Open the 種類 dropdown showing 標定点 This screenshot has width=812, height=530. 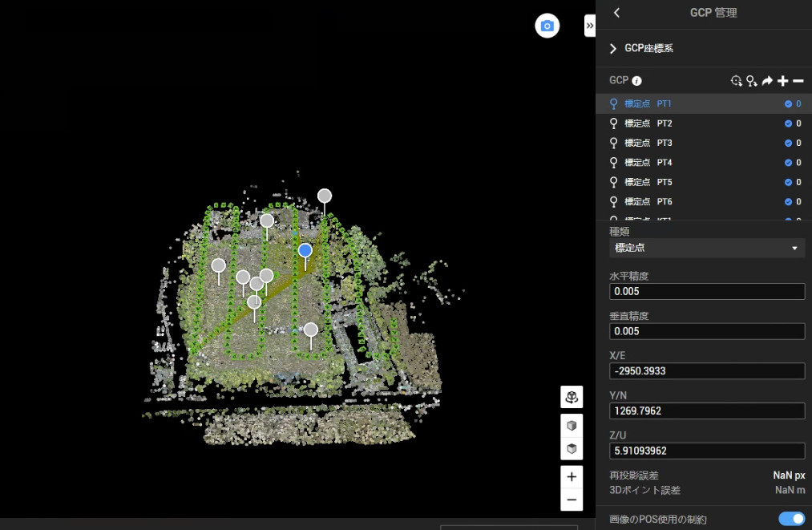tap(706, 248)
